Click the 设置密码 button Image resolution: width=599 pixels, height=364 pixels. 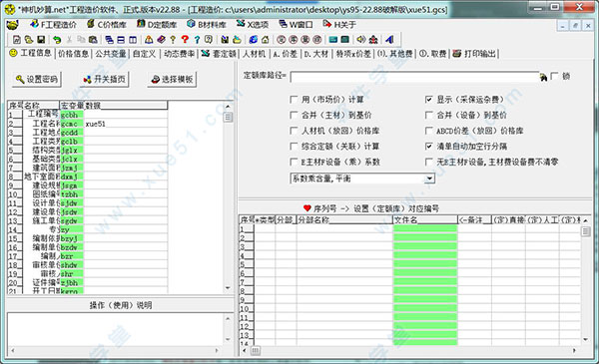(x=37, y=79)
